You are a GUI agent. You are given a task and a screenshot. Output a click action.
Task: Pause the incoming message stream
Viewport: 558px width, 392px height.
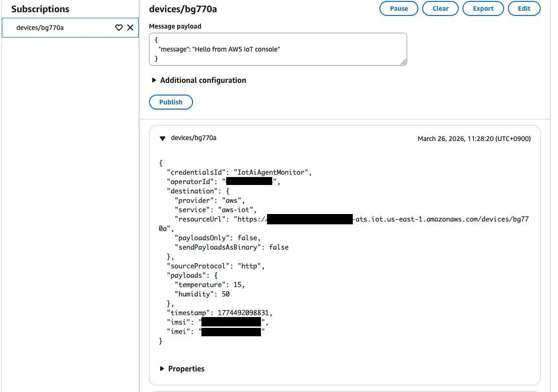[399, 8]
